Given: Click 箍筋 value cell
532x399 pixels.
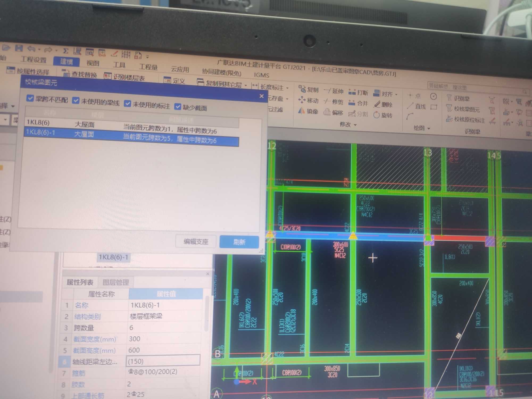Looking at the screenshot, I should pyautogui.click(x=163, y=372).
